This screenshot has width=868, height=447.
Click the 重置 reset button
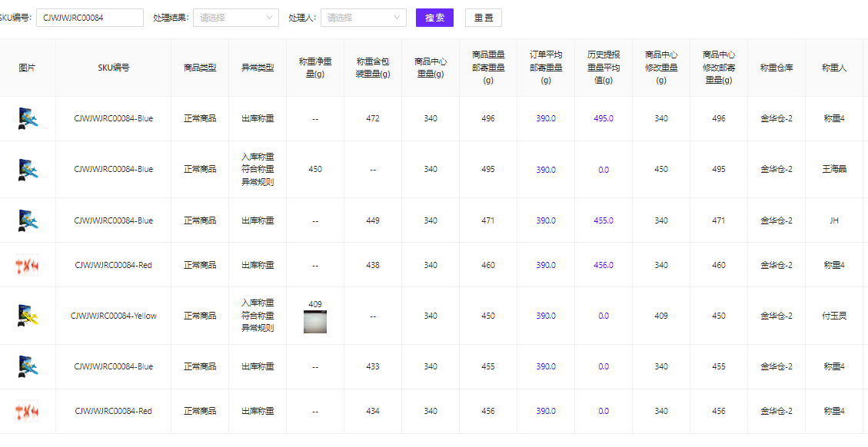point(483,18)
